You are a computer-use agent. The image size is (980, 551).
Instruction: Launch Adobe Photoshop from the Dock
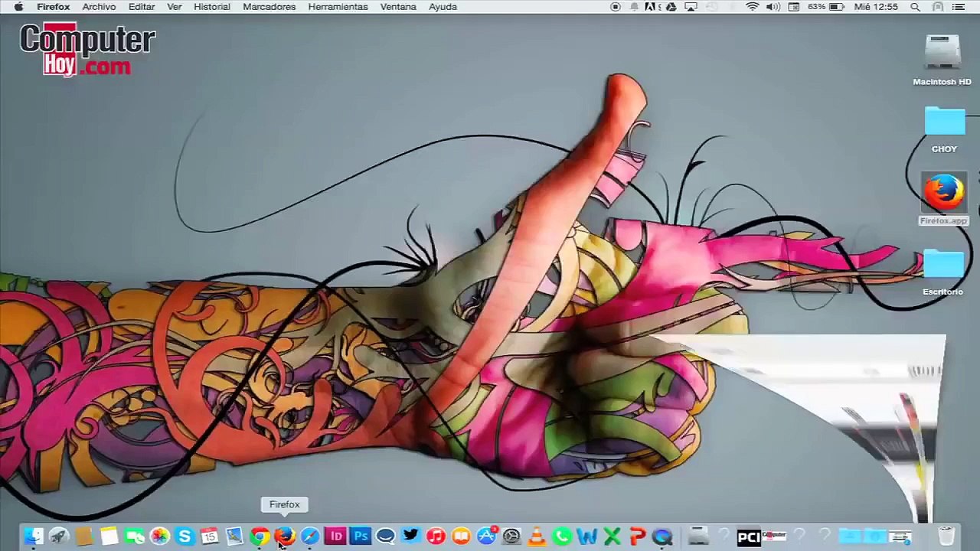pos(361,536)
